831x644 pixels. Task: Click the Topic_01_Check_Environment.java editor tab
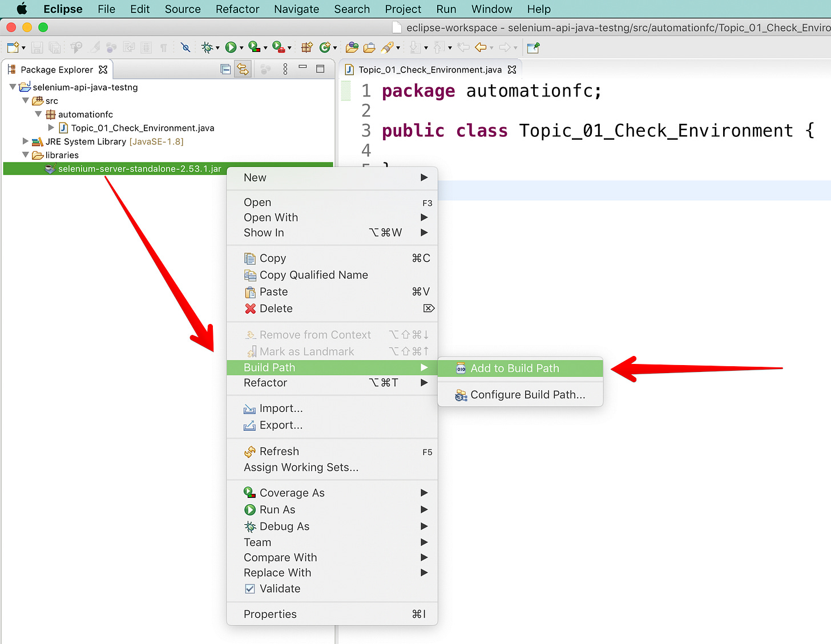(430, 70)
